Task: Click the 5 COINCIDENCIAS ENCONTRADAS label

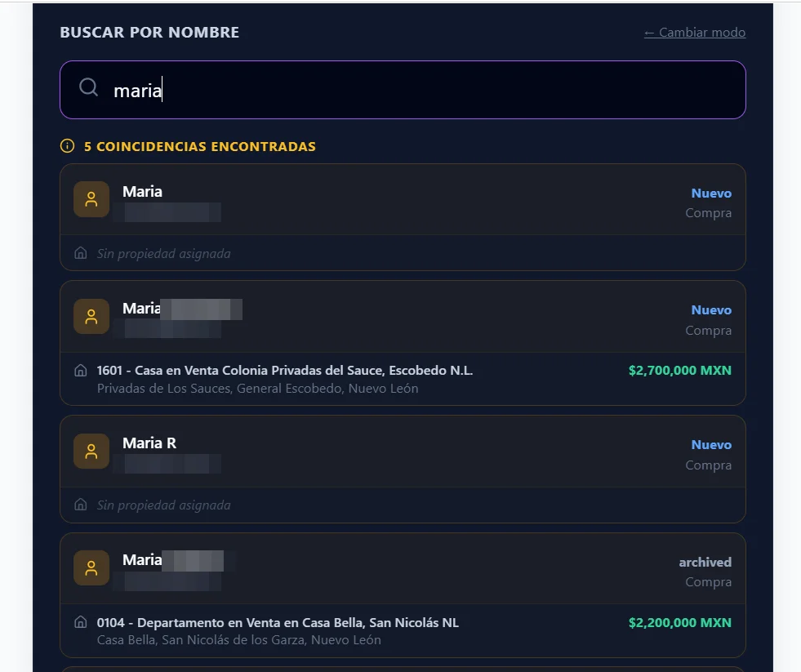Action: tap(200, 146)
